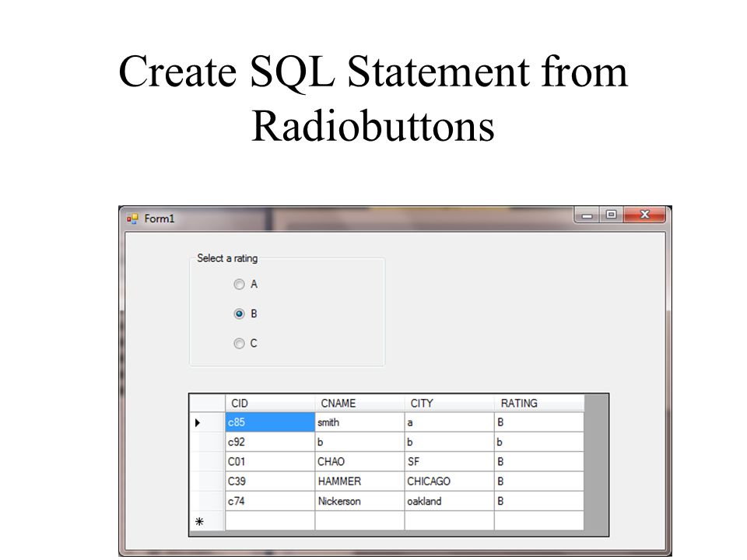The image size is (747, 560).
Task: Click row header of the C39 row
Action: pos(207,481)
